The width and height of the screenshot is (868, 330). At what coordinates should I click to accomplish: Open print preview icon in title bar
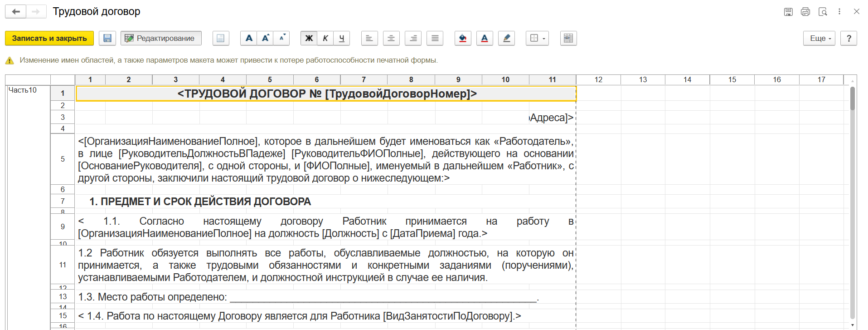pos(823,12)
